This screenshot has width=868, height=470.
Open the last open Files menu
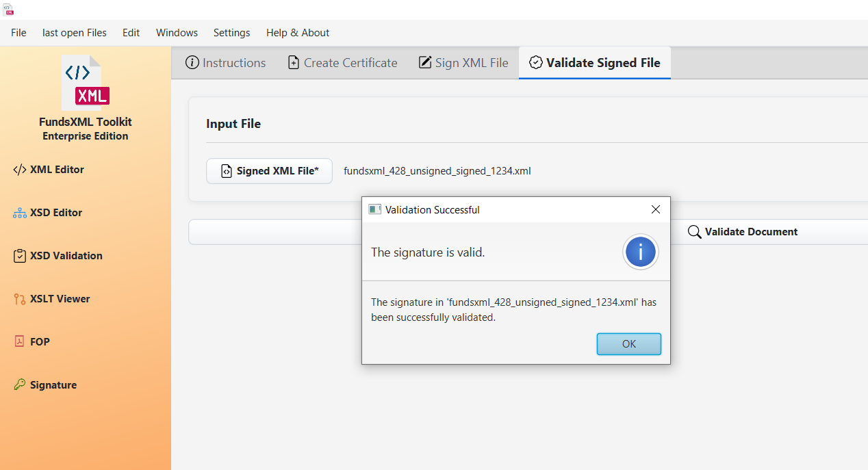tap(75, 33)
